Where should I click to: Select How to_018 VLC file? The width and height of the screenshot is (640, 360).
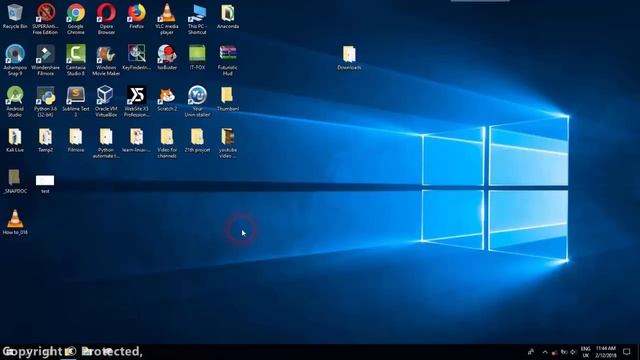click(x=15, y=222)
